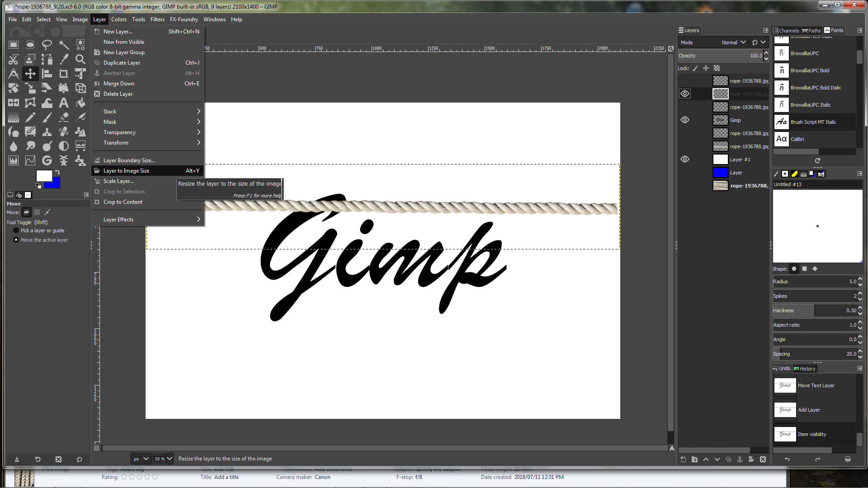Toggle lock pixels brush icon
Viewport: 868px width, 488px height.
point(695,68)
